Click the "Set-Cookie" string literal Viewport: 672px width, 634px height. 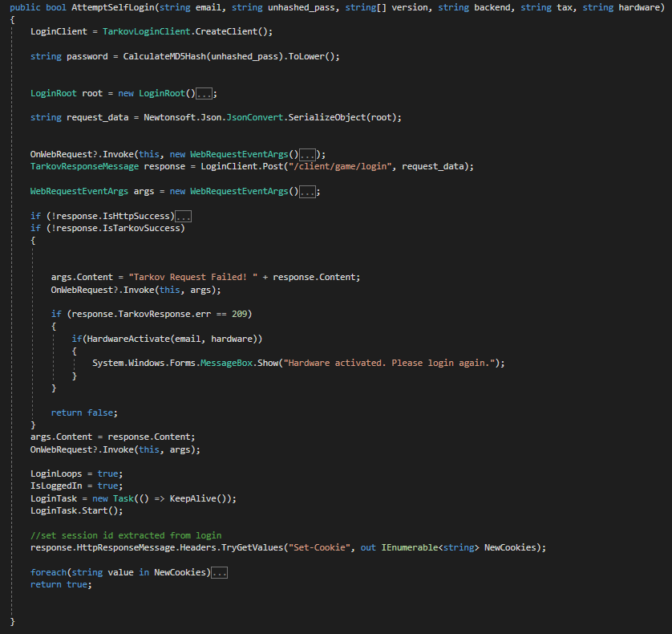click(319, 547)
